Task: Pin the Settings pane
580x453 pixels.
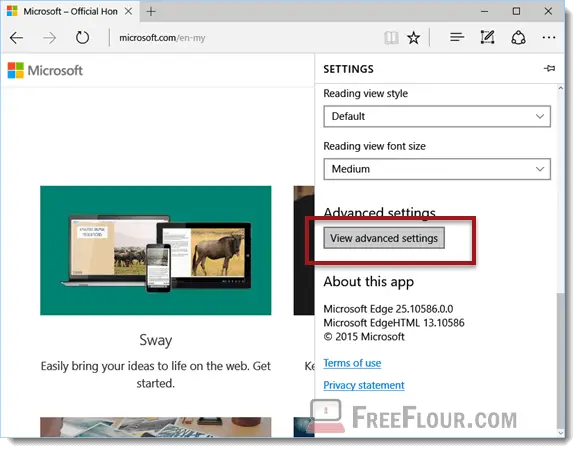Action: tap(549, 68)
